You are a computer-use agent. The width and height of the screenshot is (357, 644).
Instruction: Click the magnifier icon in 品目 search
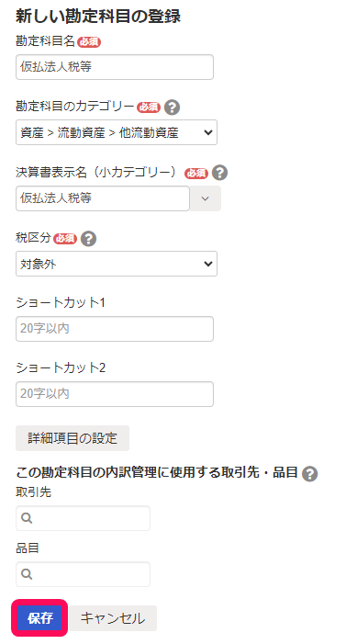27,574
